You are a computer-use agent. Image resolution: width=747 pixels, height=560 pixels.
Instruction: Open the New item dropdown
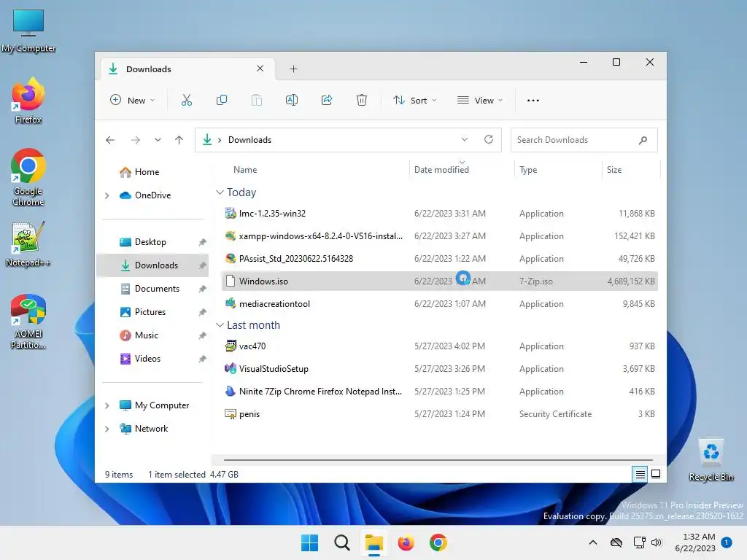pos(133,101)
